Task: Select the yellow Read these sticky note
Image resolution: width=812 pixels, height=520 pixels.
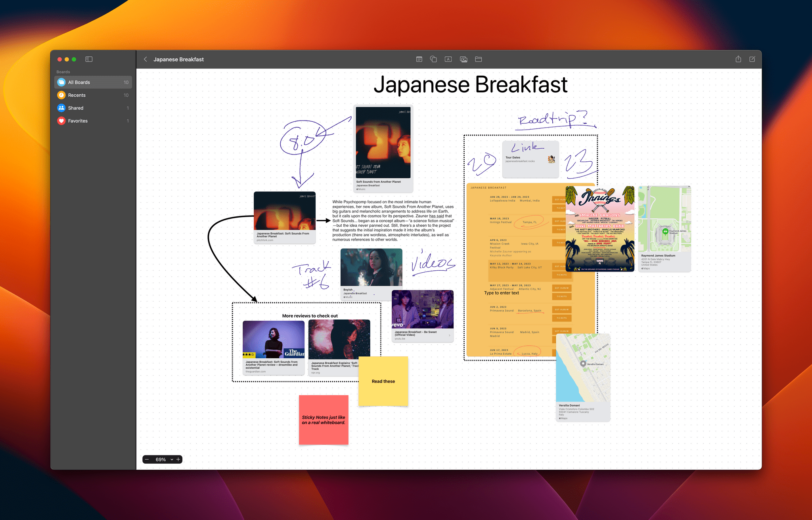Action: (x=383, y=381)
